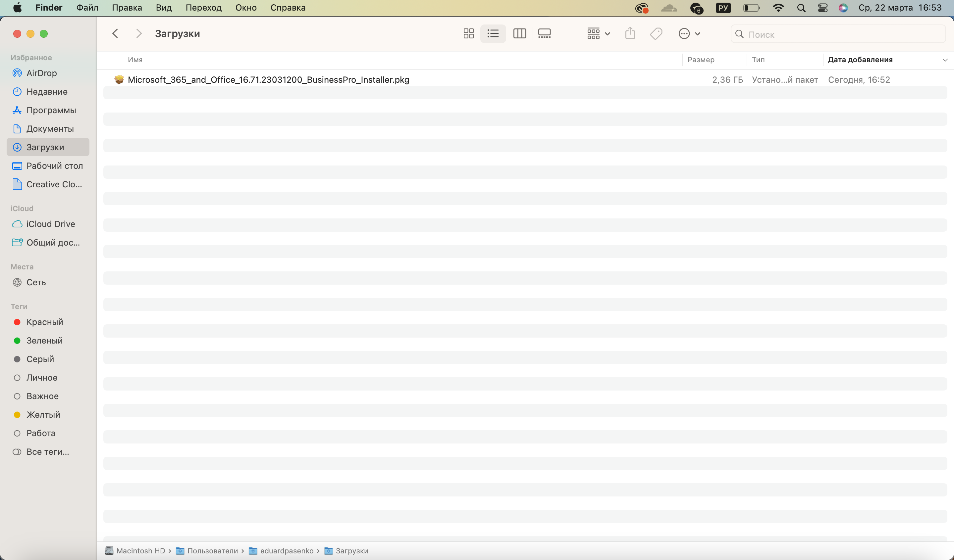Click the Tags toolbar icon

tap(656, 34)
